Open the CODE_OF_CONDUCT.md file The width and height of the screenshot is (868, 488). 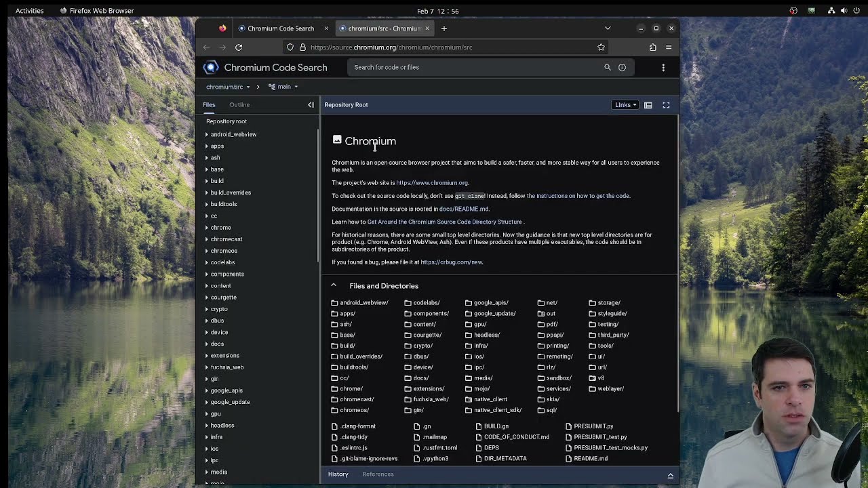[x=511, y=437]
